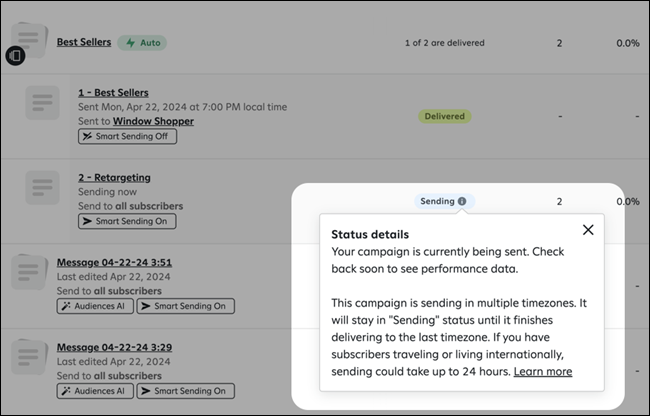Open the Window Shopper segment link
Image resolution: width=650 pixels, height=416 pixels.
coord(153,121)
